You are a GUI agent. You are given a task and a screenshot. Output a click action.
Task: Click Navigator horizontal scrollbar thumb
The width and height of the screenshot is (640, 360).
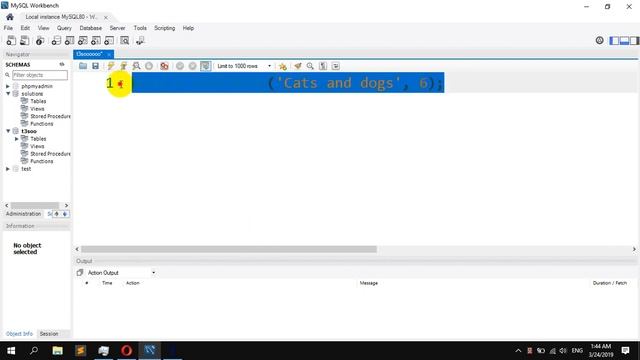click(x=35, y=205)
